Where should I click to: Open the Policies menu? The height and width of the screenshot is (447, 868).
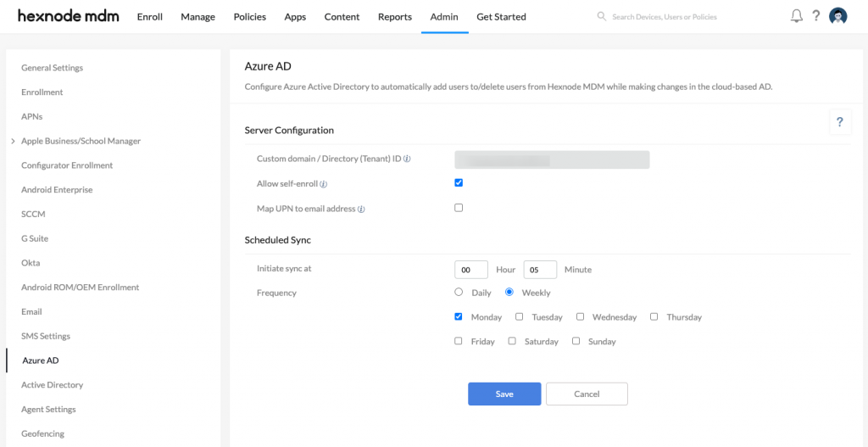click(x=250, y=17)
